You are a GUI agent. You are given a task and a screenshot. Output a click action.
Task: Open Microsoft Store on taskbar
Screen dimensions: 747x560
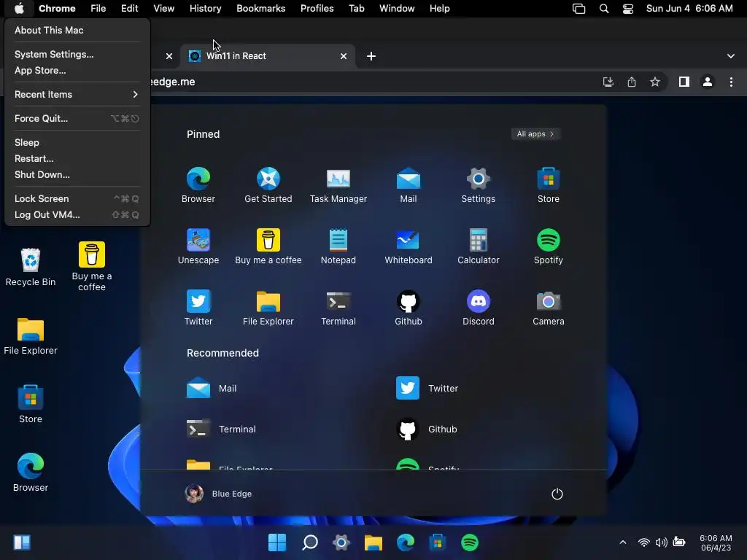[438, 542]
